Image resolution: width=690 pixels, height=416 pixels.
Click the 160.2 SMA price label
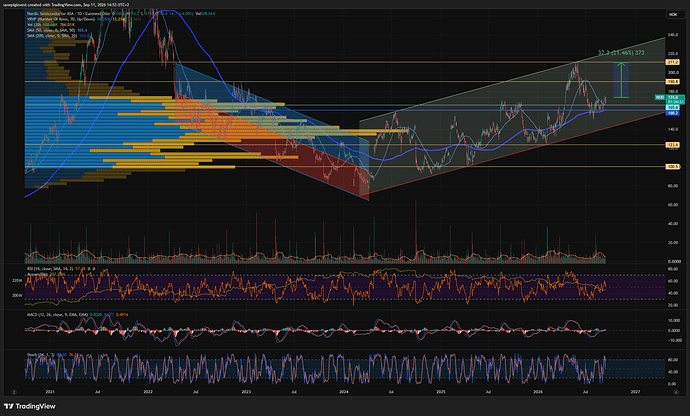click(x=673, y=113)
